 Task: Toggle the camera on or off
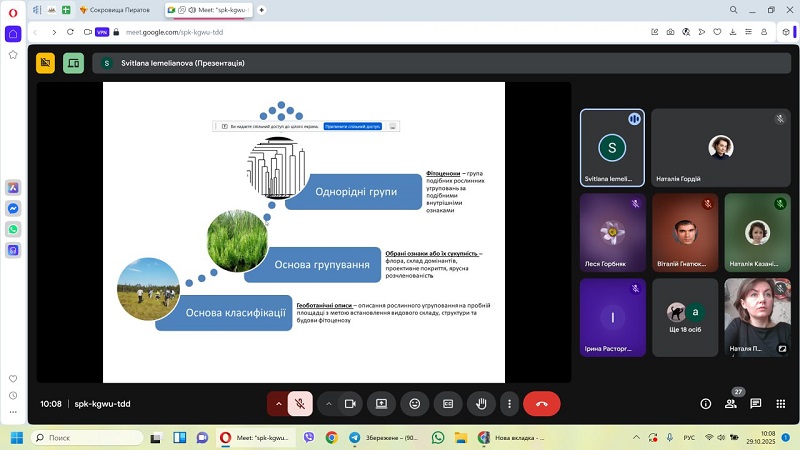pyautogui.click(x=350, y=403)
